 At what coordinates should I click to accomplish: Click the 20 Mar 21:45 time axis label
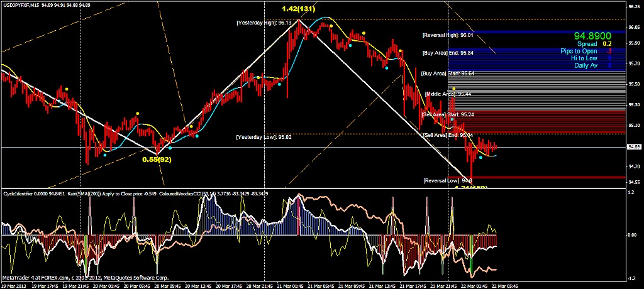[x=260, y=286]
